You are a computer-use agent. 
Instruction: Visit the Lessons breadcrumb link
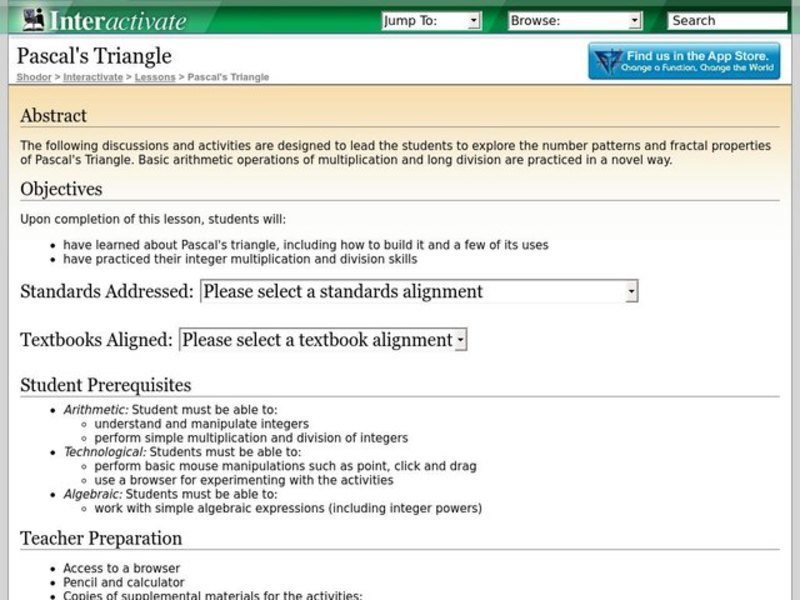pyautogui.click(x=156, y=76)
